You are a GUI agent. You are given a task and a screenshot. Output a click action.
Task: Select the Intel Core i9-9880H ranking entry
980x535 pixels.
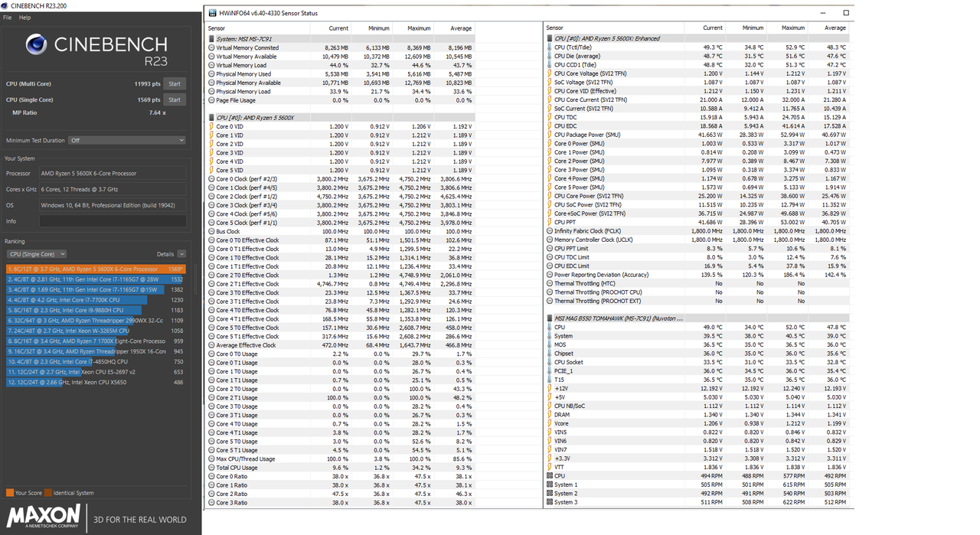tap(96, 310)
